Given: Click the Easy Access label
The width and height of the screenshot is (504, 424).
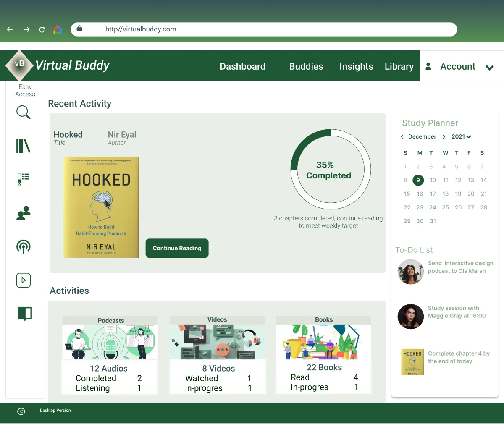Looking at the screenshot, I should [x=25, y=90].
